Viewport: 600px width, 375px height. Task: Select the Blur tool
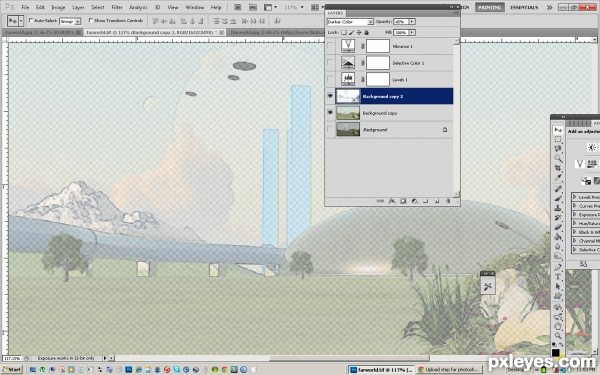click(x=558, y=246)
